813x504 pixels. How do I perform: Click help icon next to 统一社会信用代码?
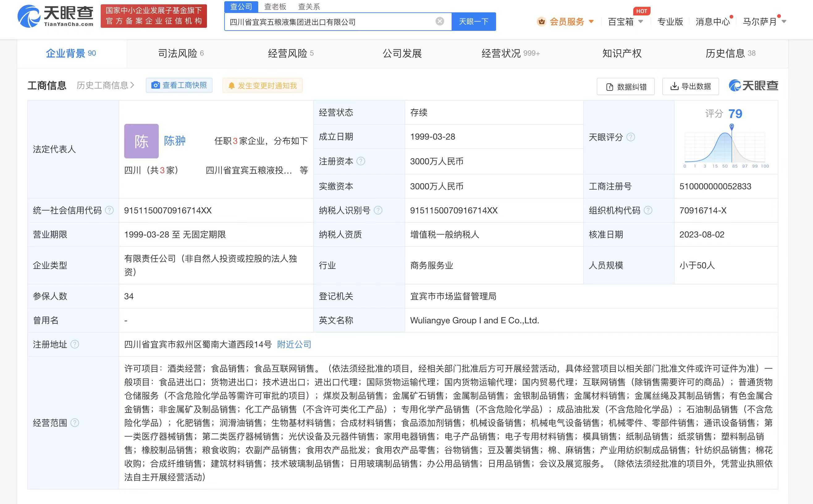(x=109, y=210)
